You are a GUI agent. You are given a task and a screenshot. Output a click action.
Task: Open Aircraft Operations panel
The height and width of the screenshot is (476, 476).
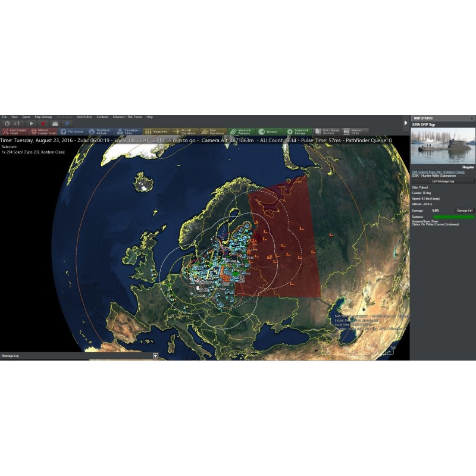[185, 131]
